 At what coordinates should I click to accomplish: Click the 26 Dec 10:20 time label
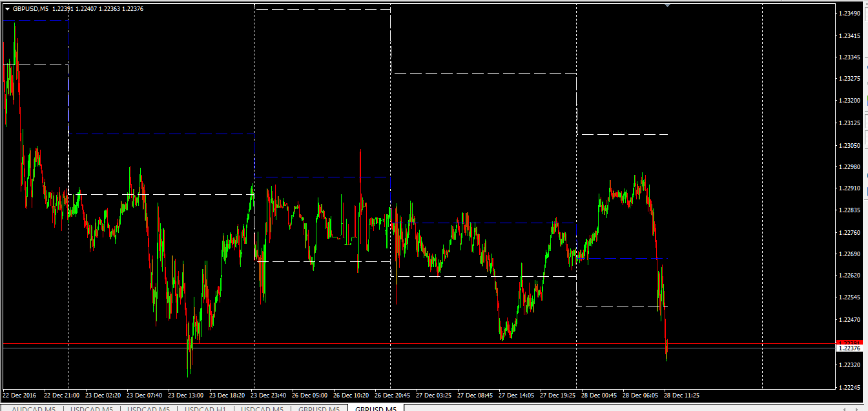351,395
